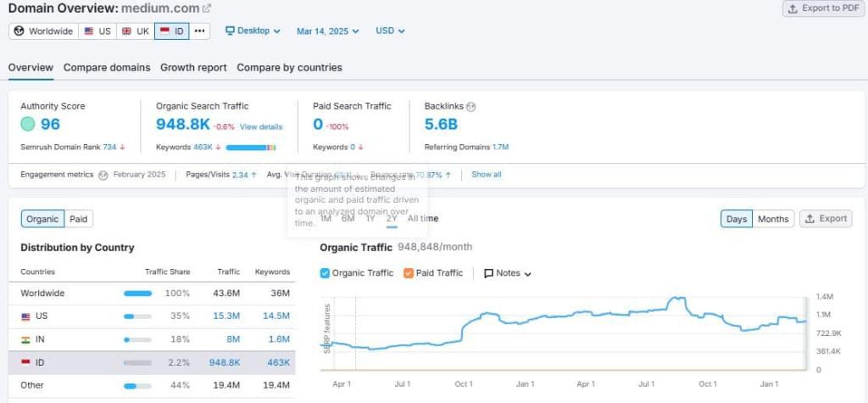Click the Authority Score green circle
The height and width of the screenshot is (403, 868).
28,124
